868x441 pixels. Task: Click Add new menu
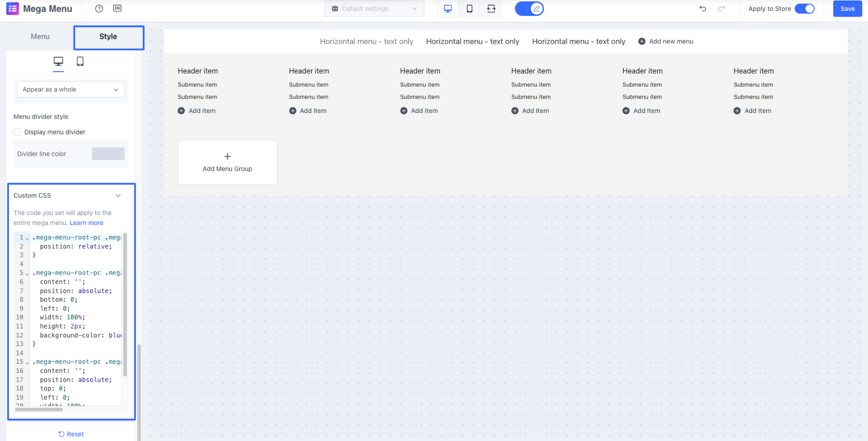(666, 41)
